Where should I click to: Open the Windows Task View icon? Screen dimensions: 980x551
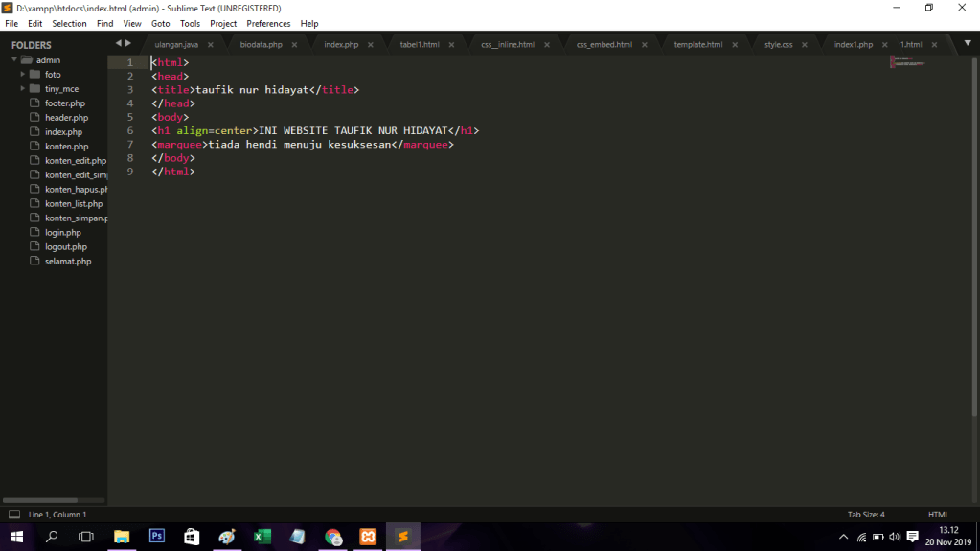click(x=86, y=537)
